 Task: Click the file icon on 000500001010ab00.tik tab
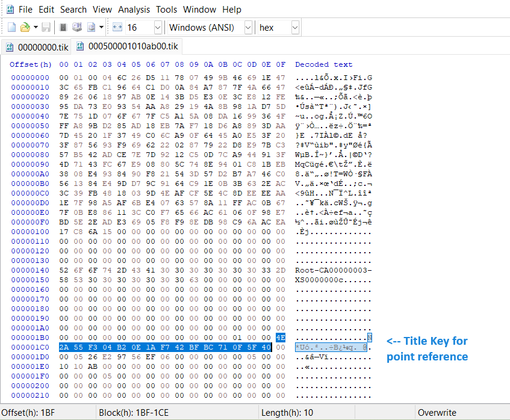click(x=80, y=46)
